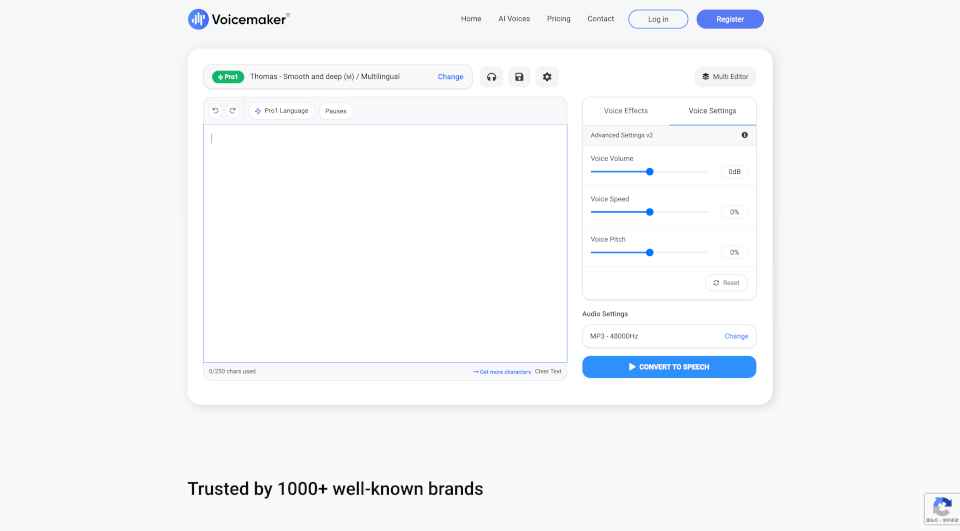960x531 pixels.
Task: Change the MP3 48000Hz audio format
Action: [x=736, y=336]
